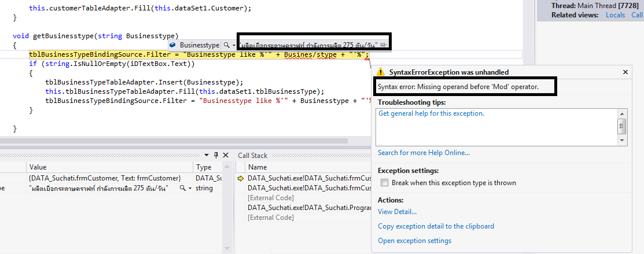The image size is (644, 254).
Task: Select the DATA_Suchati.Program call stack frame
Action: pos(309,208)
